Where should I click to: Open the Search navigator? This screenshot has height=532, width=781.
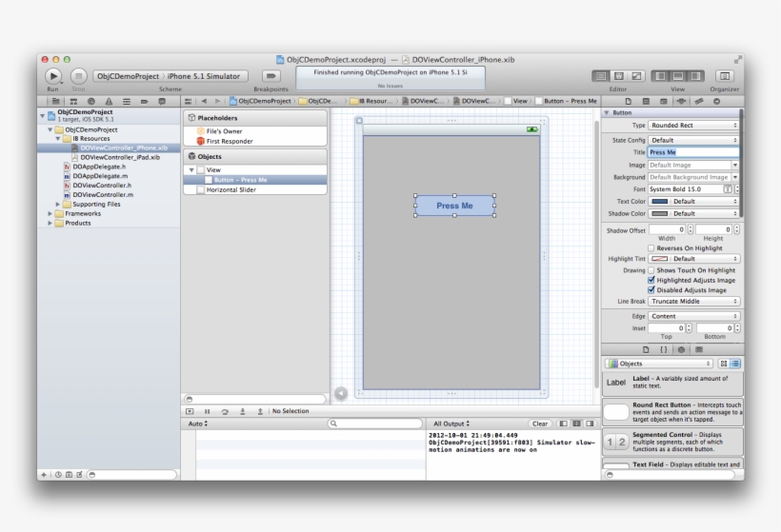(x=91, y=102)
